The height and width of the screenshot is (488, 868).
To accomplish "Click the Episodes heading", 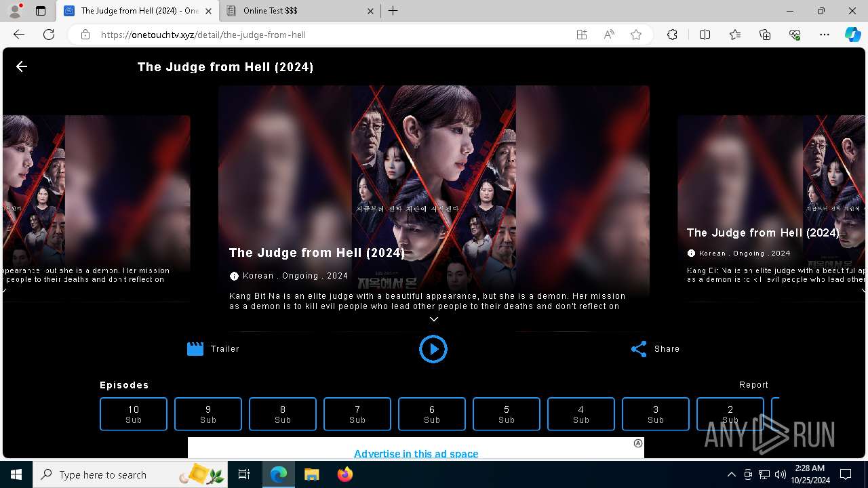I will [124, 385].
